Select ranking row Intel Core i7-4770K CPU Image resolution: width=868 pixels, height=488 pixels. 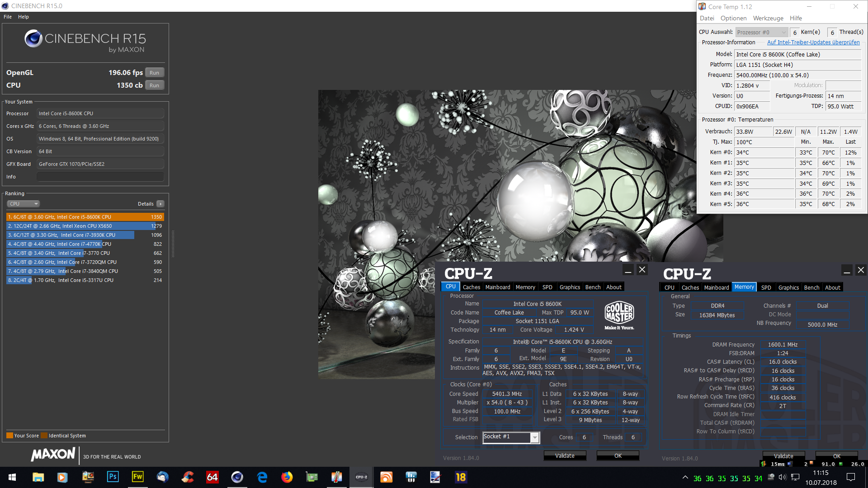pyautogui.click(x=85, y=244)
